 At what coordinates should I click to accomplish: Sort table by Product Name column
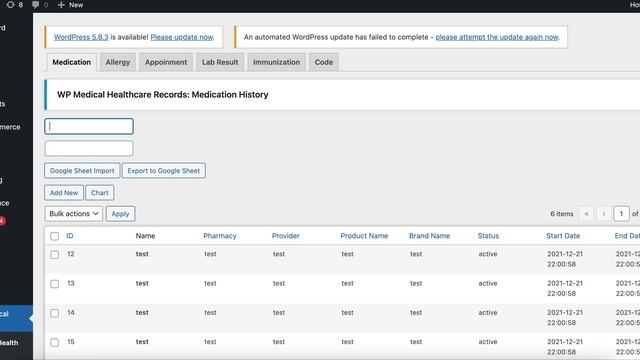(x=364, y=236)
